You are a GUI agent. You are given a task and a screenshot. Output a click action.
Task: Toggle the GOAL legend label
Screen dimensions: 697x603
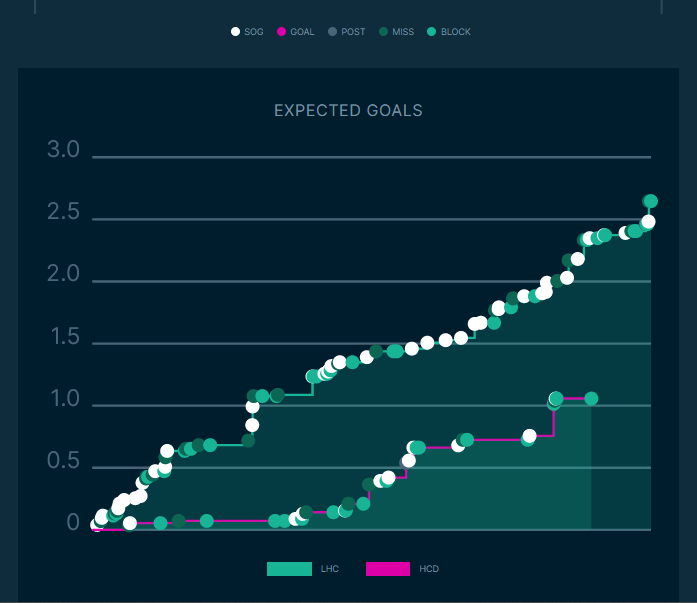(302, 32)
